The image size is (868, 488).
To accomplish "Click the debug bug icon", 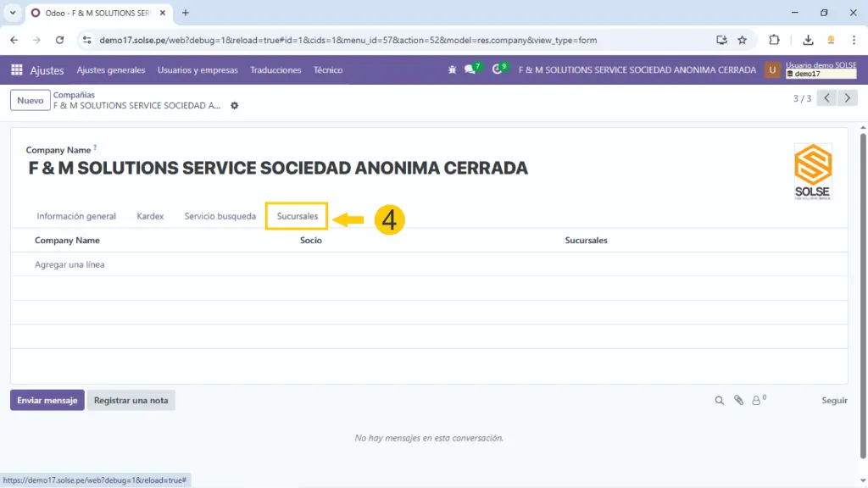I will pyautogui.click(x=452, y=70).
